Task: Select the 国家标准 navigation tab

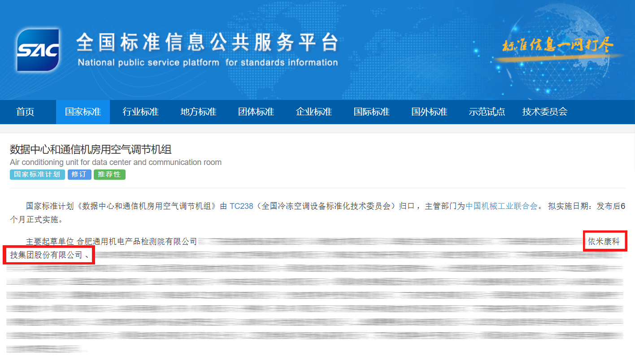Action: point(83,112)
